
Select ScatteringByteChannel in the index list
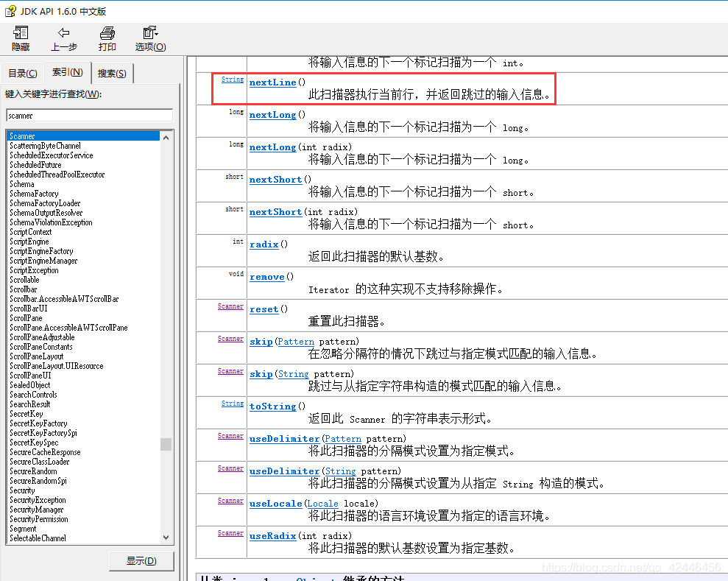45,146
